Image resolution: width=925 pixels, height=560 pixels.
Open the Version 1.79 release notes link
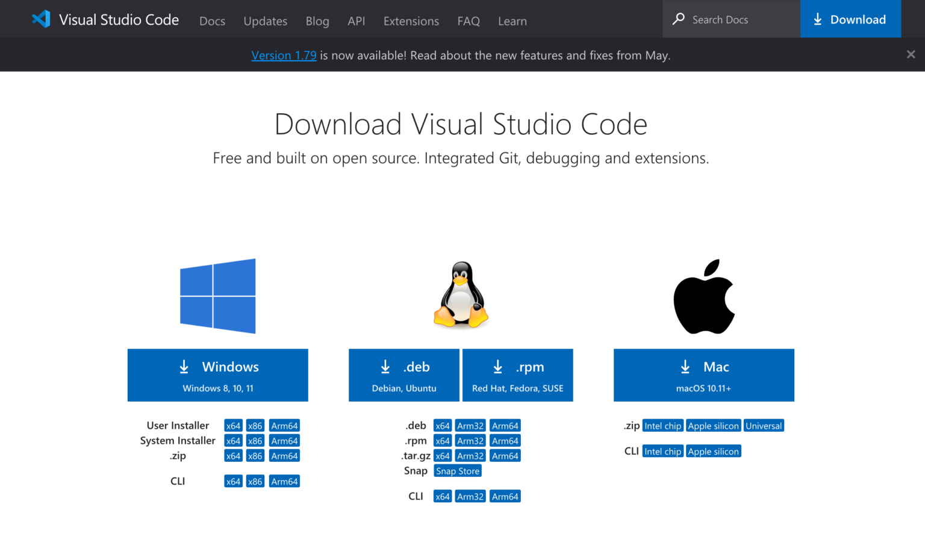[284, 55]
